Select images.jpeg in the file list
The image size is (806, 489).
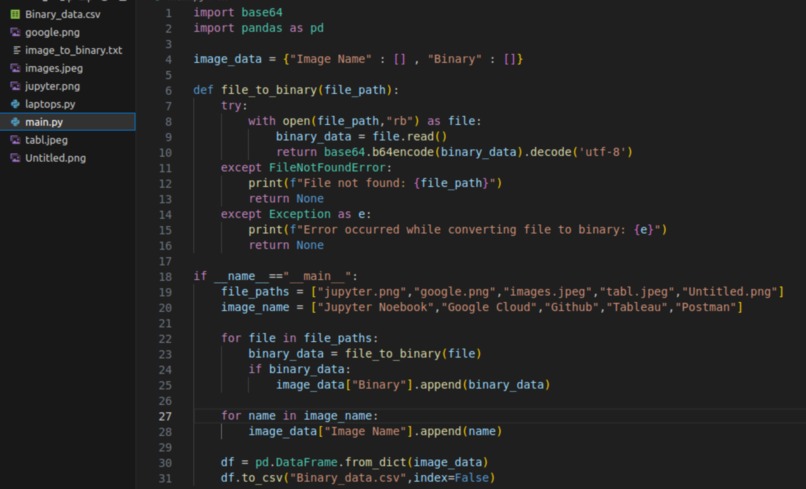point(54,68)
